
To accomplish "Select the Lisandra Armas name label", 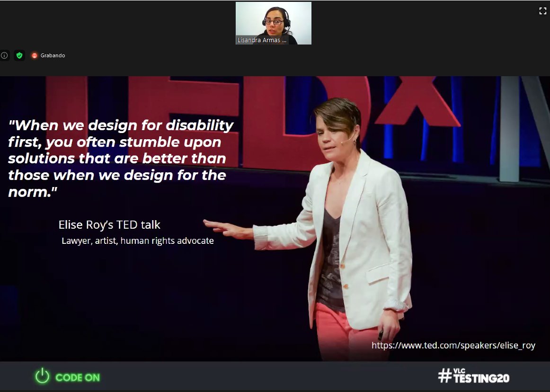I will tap(262, 40).
